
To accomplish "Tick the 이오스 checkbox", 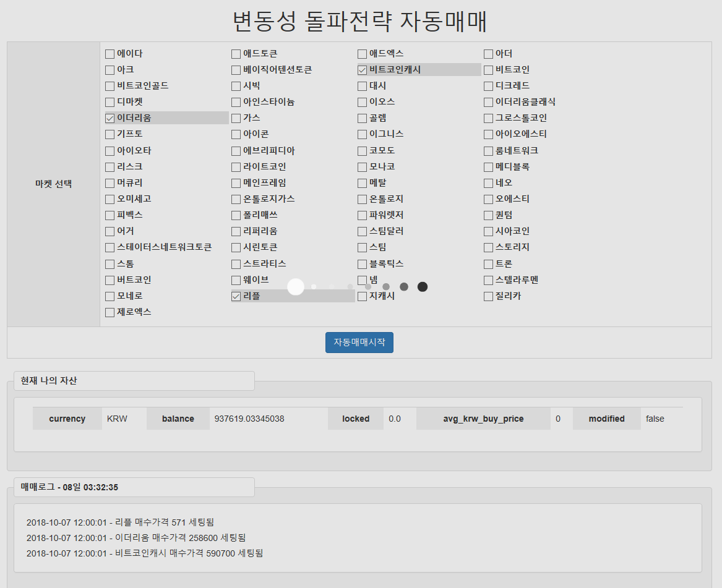I will point(362,102).
